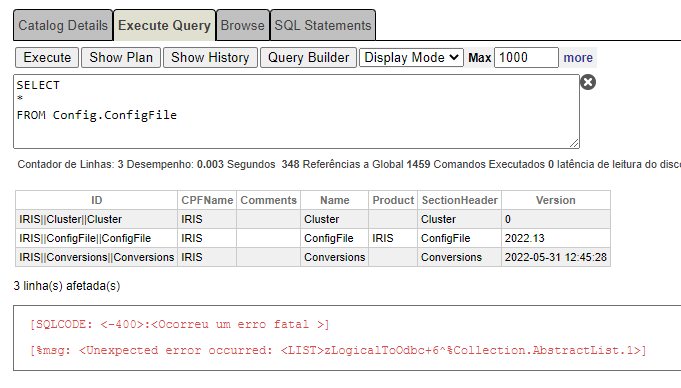The image size is (681, 388).
Task: Select the 'IRIS||ConfigFile||ConfigFile' ID cell
Action: (x=96, y=238)
